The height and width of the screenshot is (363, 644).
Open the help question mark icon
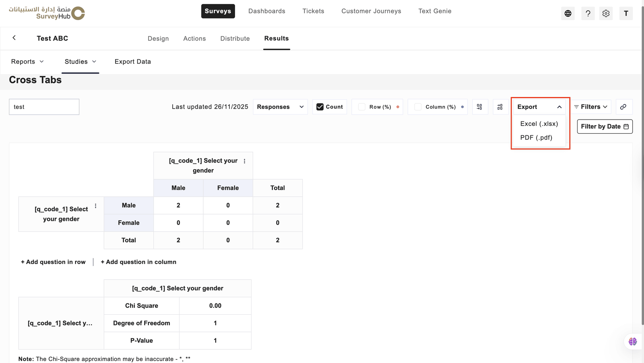pos(588,13)
